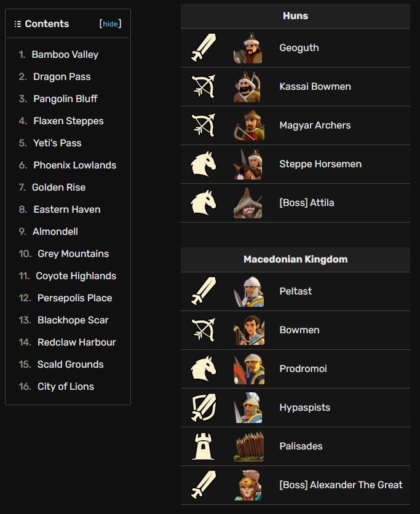Select Grey Mountains from contents list

click(x=73, y=254)
